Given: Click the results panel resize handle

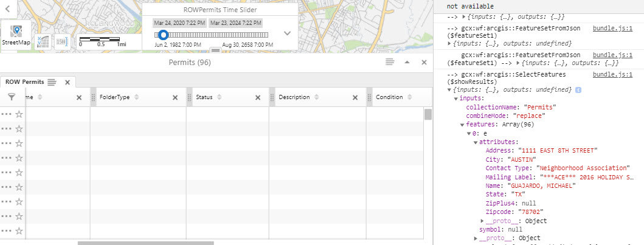Looking at the screenshot, I should coord(216,50).
